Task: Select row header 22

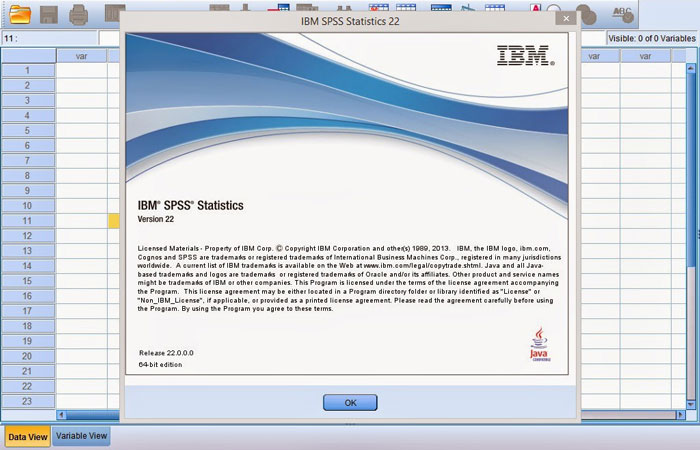Action: tap(28, 386)
